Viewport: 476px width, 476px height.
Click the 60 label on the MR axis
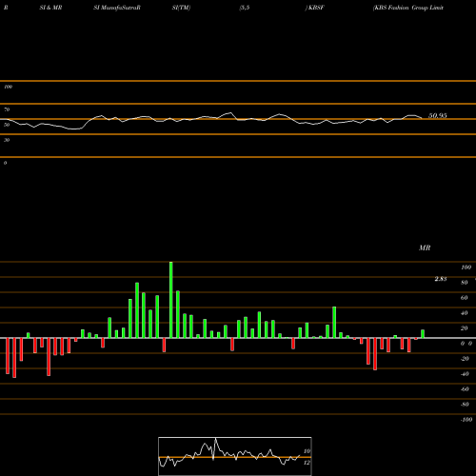pos(465,298)
